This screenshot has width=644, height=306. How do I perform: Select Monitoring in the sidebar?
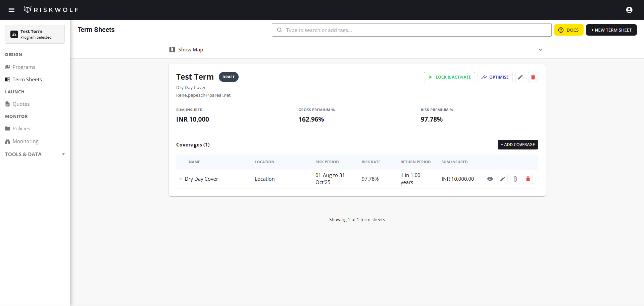pos(25,141)
